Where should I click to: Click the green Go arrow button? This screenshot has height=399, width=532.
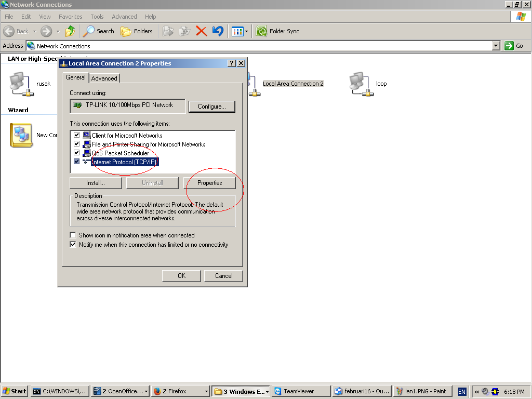pos(509,46)
